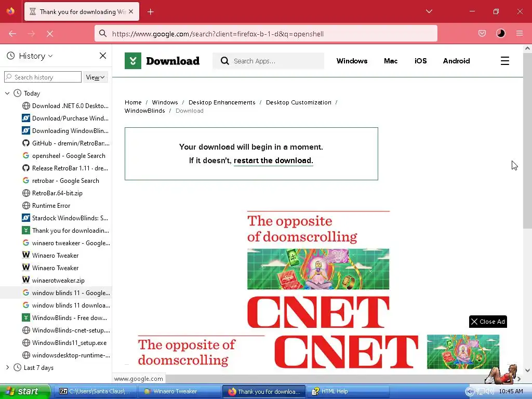Open 'windowsdesktop-runtime-' history entry
This screenshot has height=399, width=532.
(66, 355)
